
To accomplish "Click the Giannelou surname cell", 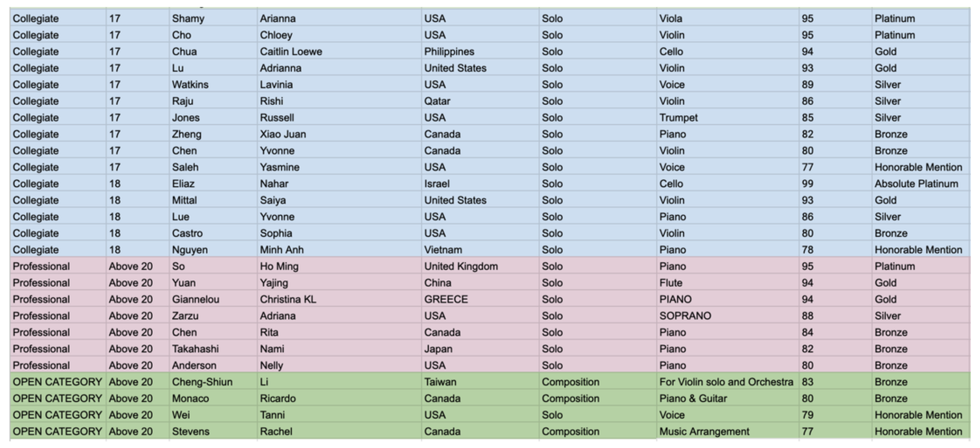I will 196,300.
